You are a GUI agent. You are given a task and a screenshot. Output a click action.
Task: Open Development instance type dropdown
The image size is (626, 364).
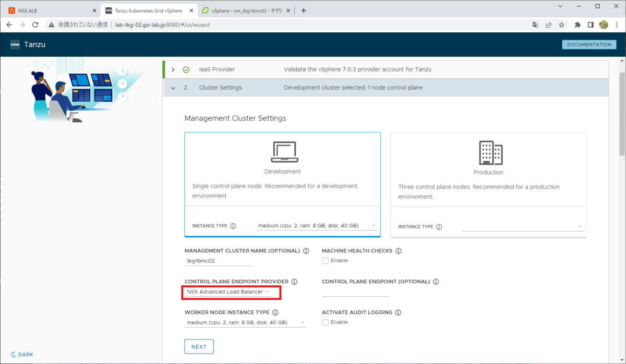tap(317, 226)
